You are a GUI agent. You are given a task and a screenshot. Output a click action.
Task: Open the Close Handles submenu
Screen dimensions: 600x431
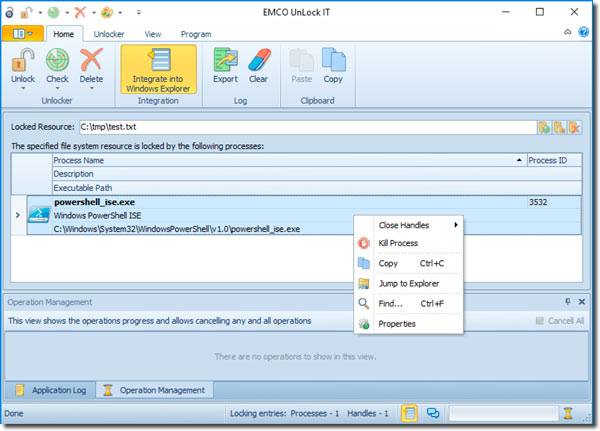point(409,225)
